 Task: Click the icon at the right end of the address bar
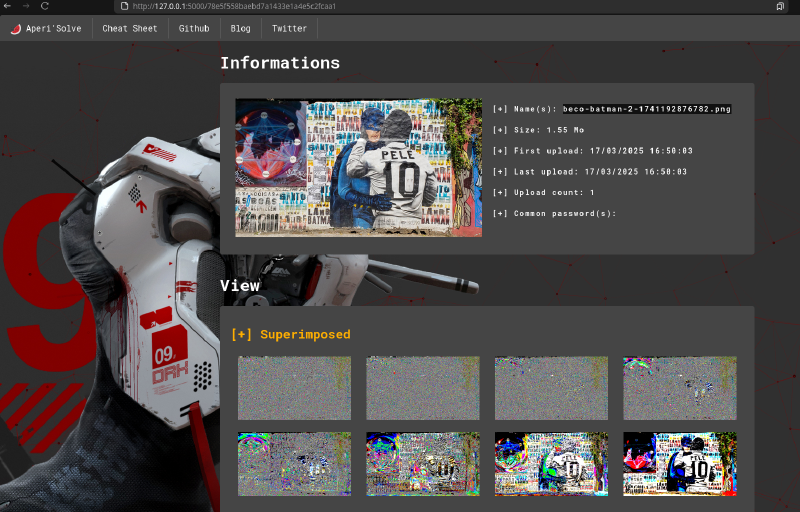pos(780,6)
